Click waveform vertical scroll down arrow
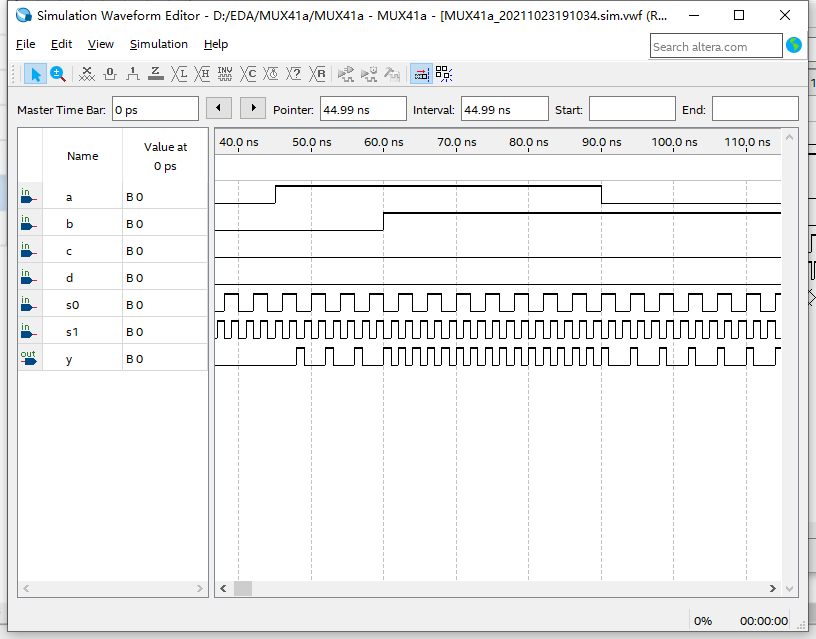816x639 pixels. (789, 589)
